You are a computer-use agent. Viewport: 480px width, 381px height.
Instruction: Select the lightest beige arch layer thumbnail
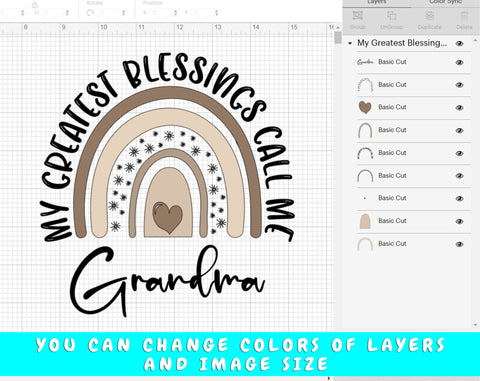coord(365,244)
